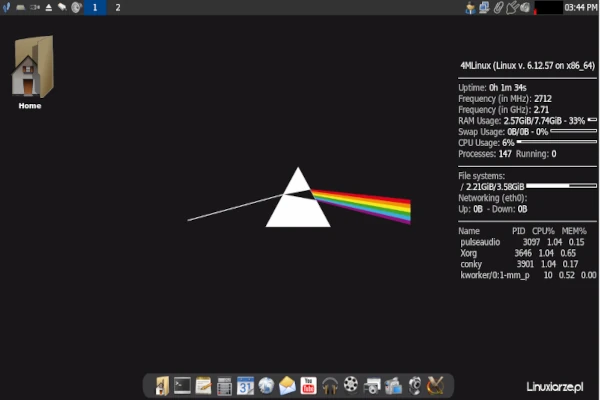600x400 pixels.
Task: Click the keyboard-shaped panel icon
Action: (21, 8)
